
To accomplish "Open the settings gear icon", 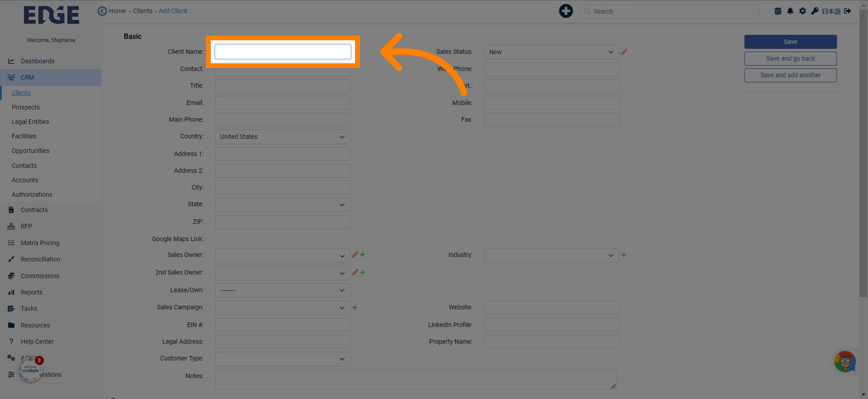I will (802, 11).
